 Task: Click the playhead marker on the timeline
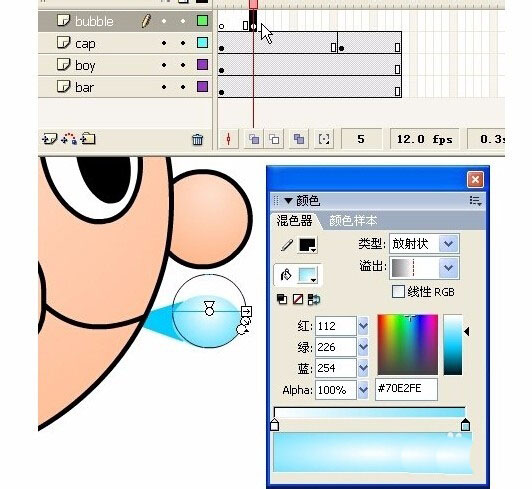click(x=253, y=4)
